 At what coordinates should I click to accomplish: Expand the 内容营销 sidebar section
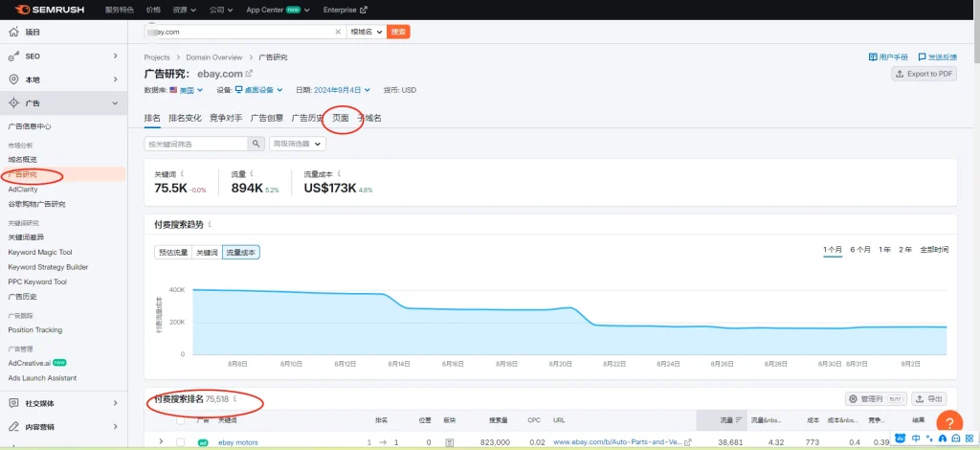[x=116, y=427]
